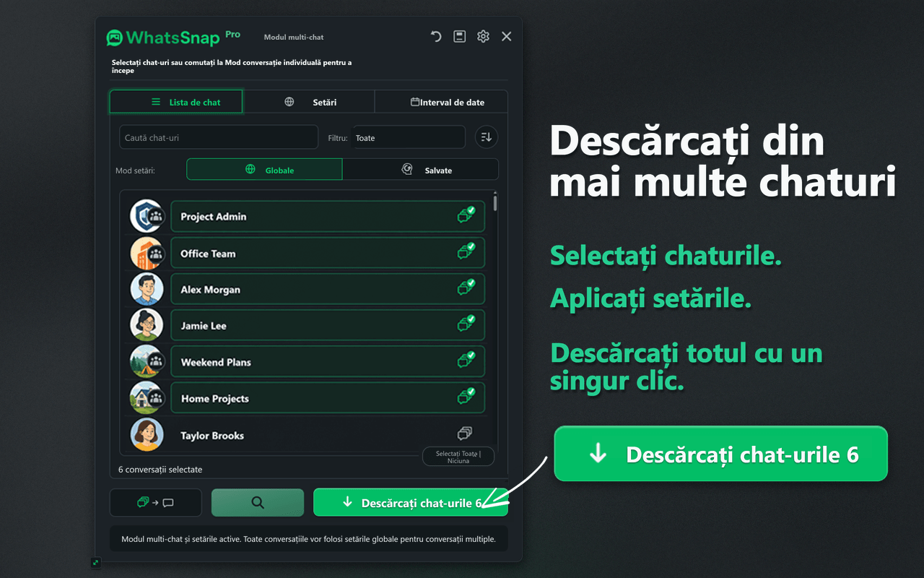Click Jamie Lee avatar
This screenshot has width=924, height=578.
point(147,325)
